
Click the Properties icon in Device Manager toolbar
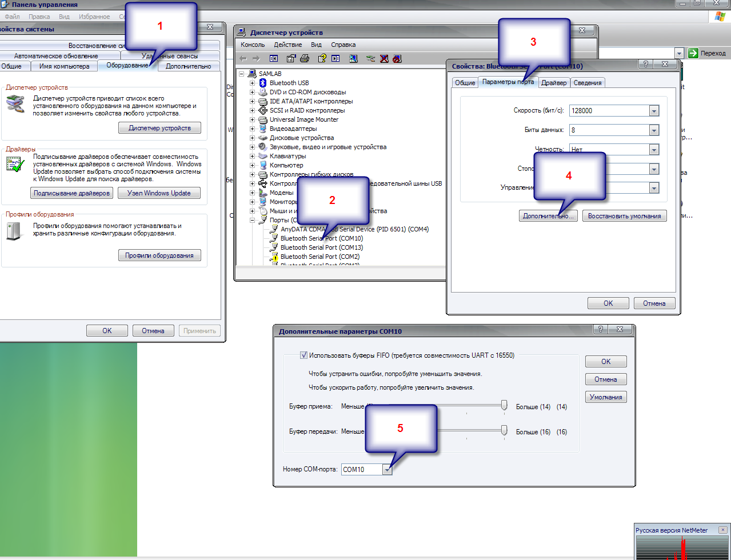coord(291,58)
